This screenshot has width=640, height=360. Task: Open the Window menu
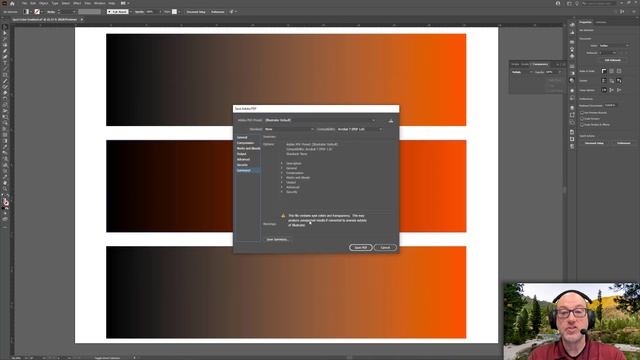point(100,3)
